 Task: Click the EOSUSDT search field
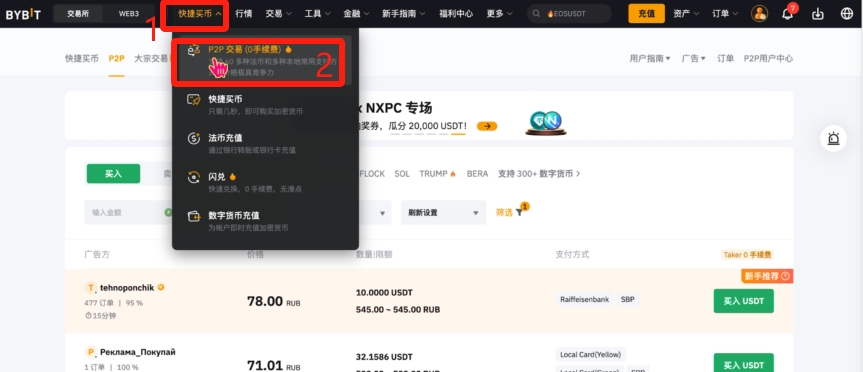tap(569, 14)
